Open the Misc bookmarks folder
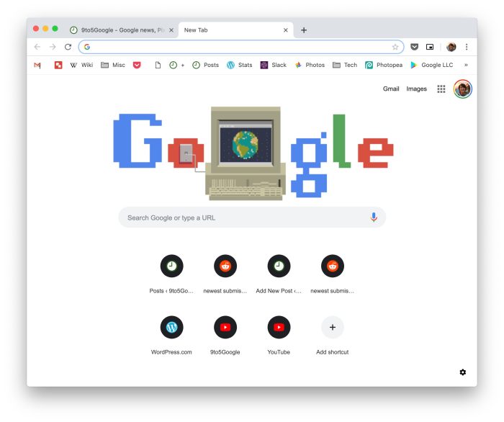The width and height of the screenshot is (504, 422). [x=113, y=66]
